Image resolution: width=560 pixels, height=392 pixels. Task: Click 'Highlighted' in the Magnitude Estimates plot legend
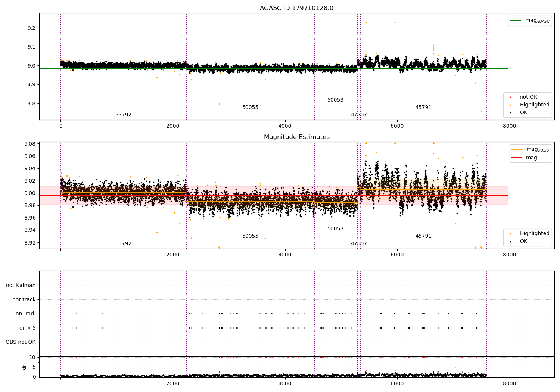530,234
